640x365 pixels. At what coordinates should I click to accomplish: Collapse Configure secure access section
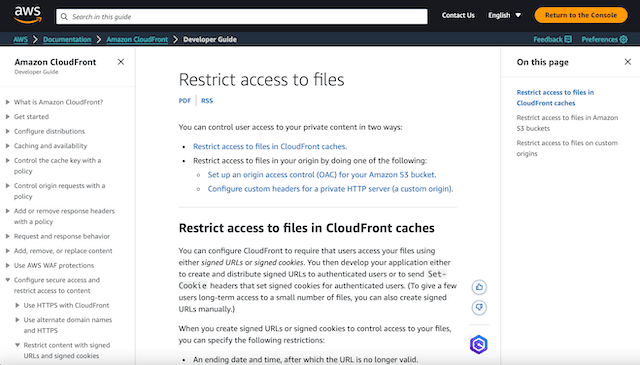pyautogui.click(x=7, y=280)
